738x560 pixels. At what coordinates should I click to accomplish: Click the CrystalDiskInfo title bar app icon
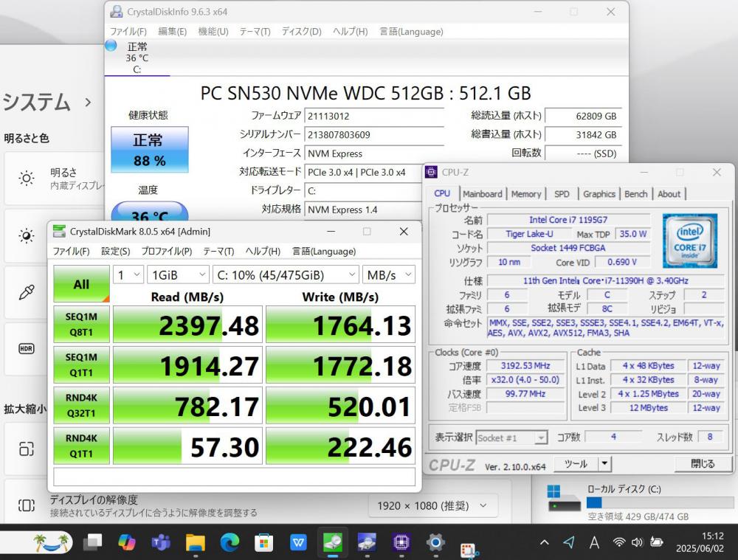(117, 12)
